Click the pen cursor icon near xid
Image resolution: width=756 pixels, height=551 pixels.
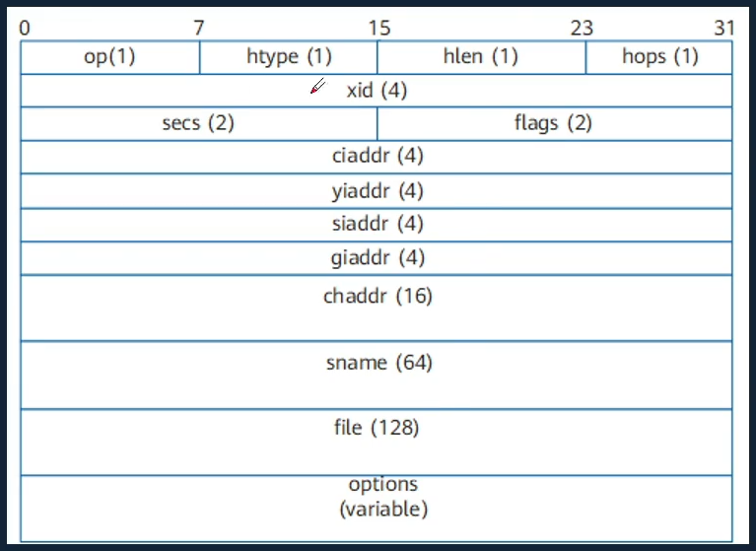(317, 87)
